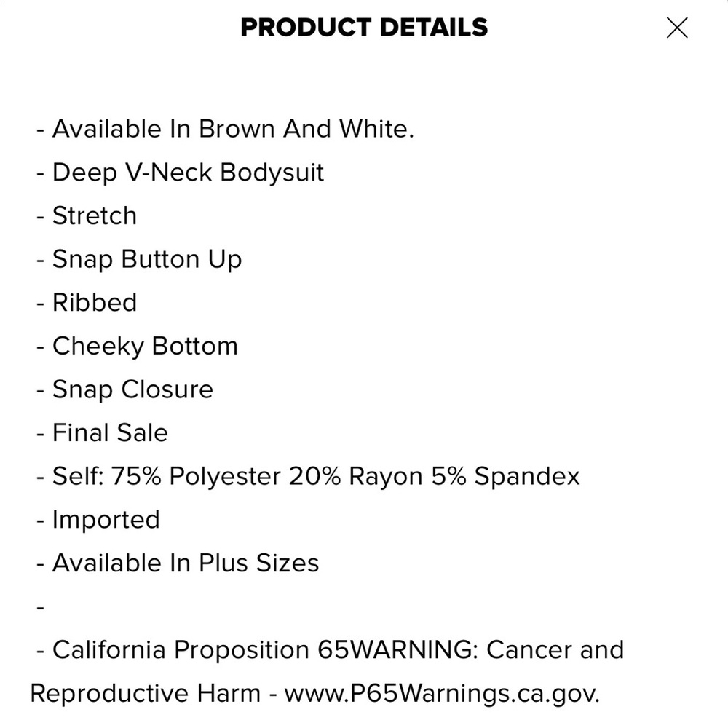This screenshot has height=728, width=728.
Task: Click the 'Available In Plus Sizes' line
Action: pyautogui.click(x=178, y=563)
